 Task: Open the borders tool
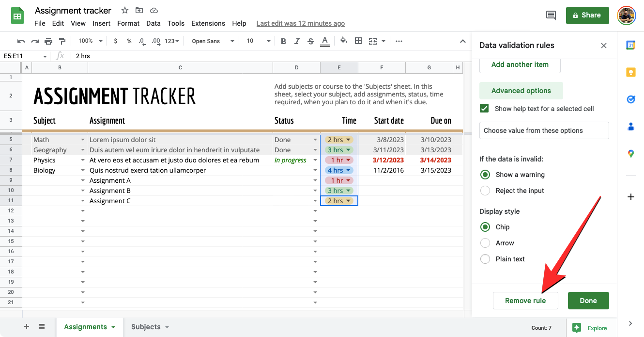[358, 41]
